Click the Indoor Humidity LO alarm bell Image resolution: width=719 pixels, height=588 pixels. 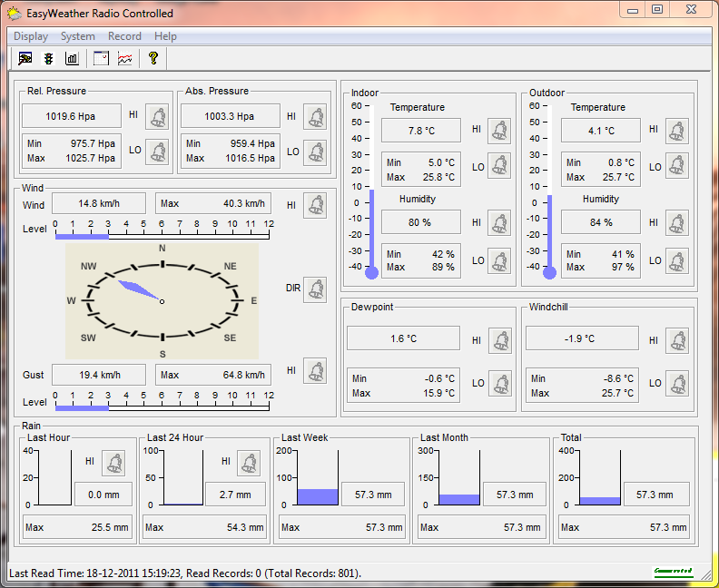pos(499,260)
